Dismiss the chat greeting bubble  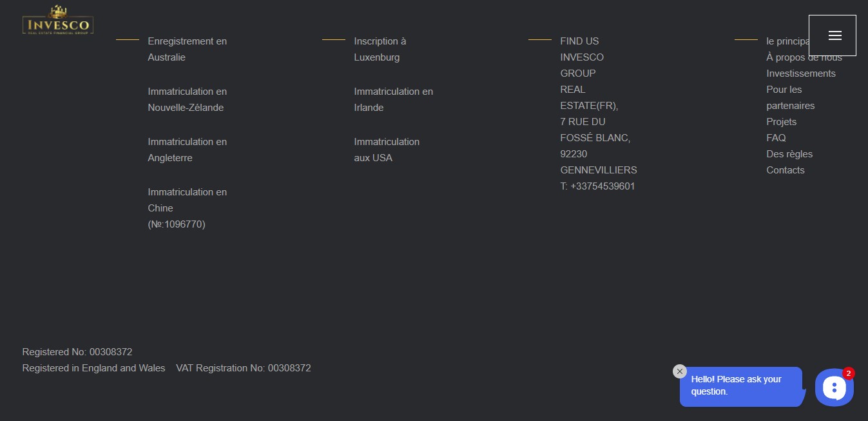point(679,371)
